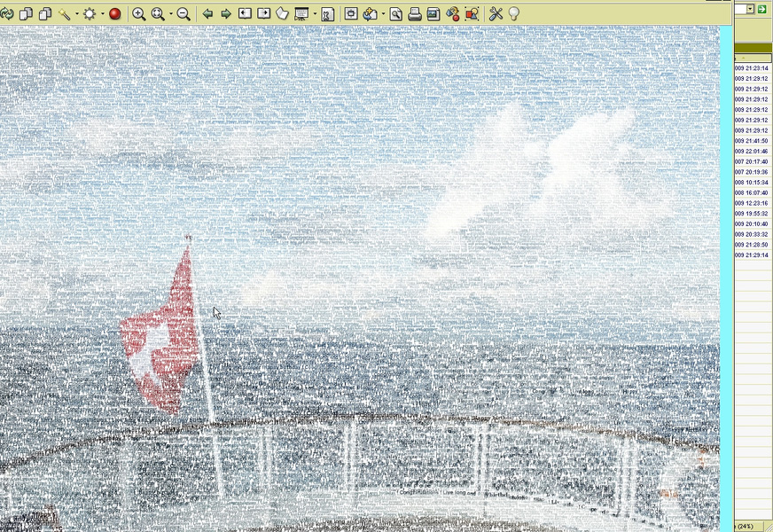Open dropdown beside the slideshow screen icon
The width and height of the screenshot is (773, 532).
click(314, 14)
